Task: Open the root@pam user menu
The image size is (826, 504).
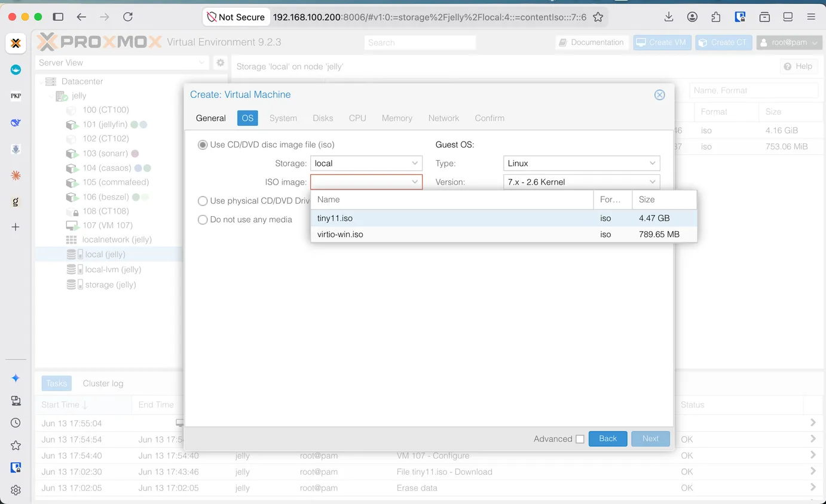Action: click(x=788, y=42)
